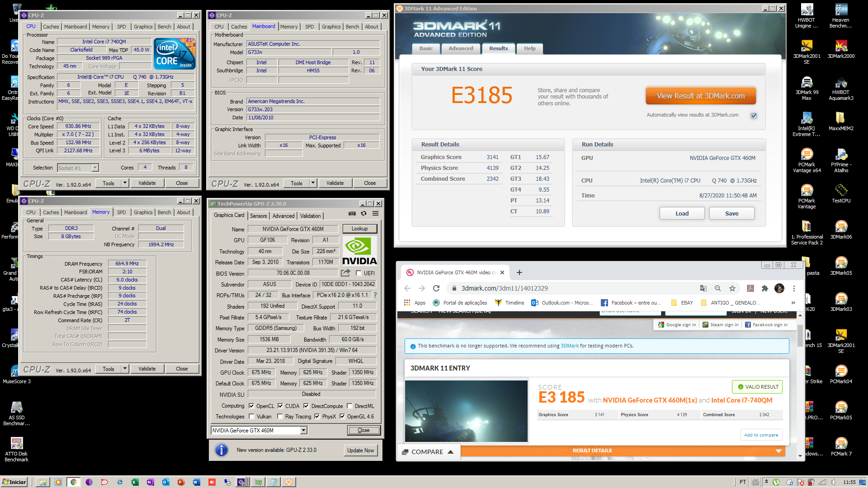
Task: Switch to the Advanced tab in 3DMark 11
Action: click(x=461, y=48)
